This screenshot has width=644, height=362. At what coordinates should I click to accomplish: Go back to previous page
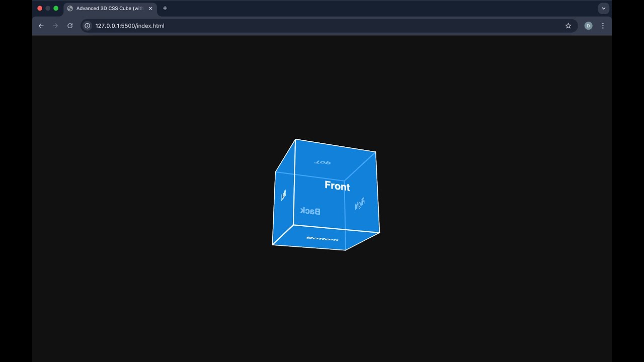(41, 26)
